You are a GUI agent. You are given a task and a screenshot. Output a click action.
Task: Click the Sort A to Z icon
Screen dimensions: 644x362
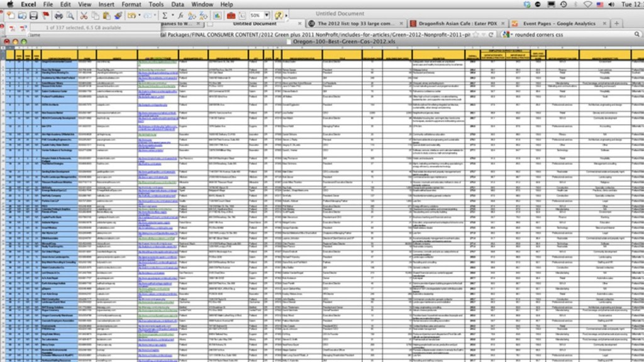[192, 16]
